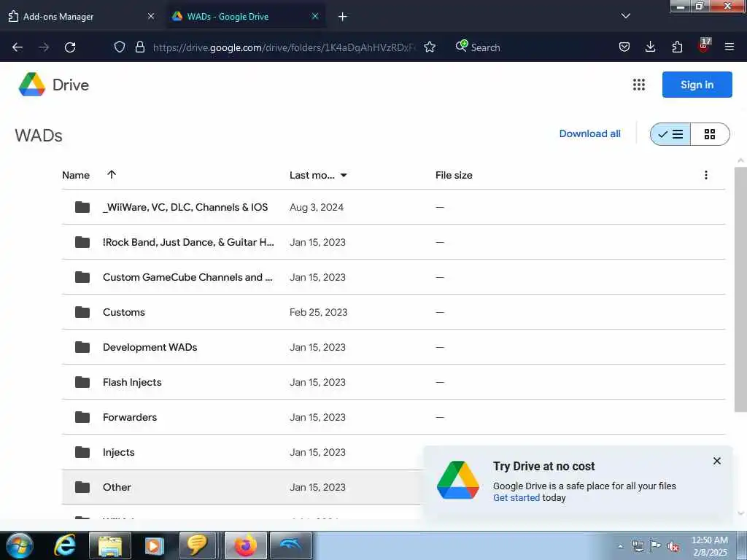Dismiss the Try Drive at no cost popup

coord(717,461)
